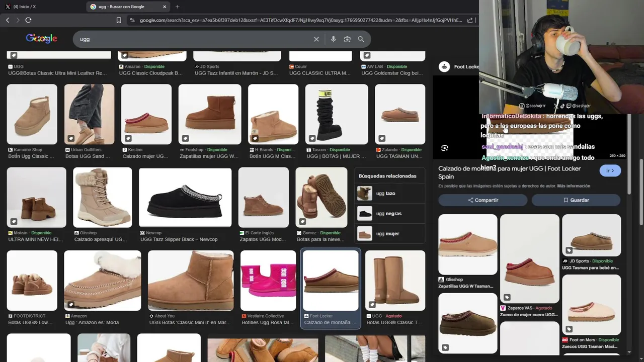The image size is (644, 362).
Task: Open the Footshop Zapatillas mujer UGG image
Action: click(210, 114)
